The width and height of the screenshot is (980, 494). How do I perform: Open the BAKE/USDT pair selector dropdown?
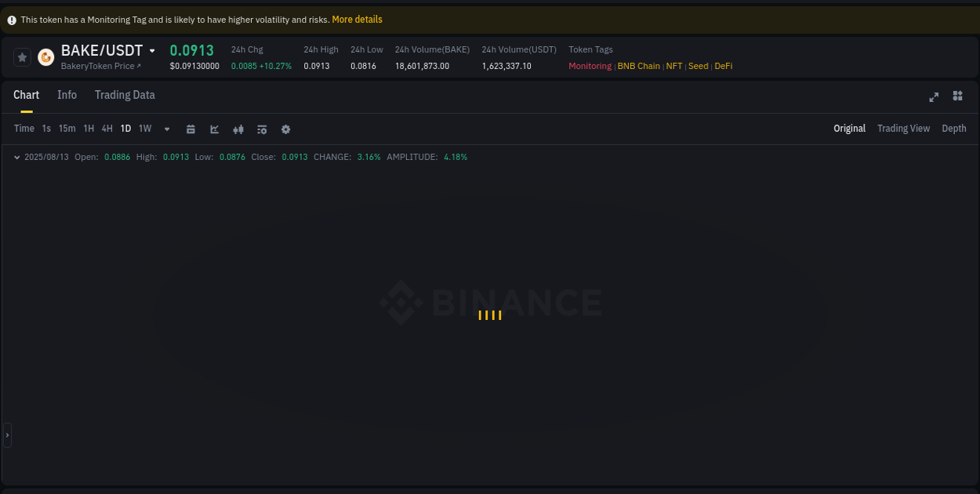click(x=152, y=50)
